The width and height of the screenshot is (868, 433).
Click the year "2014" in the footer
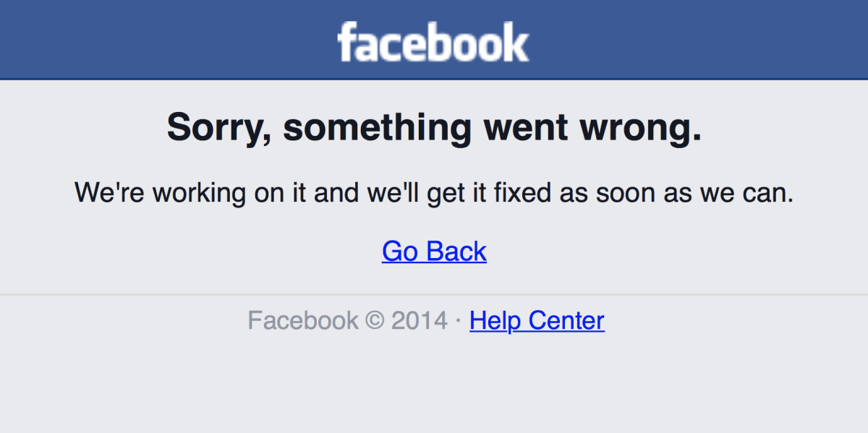[420, 320]
